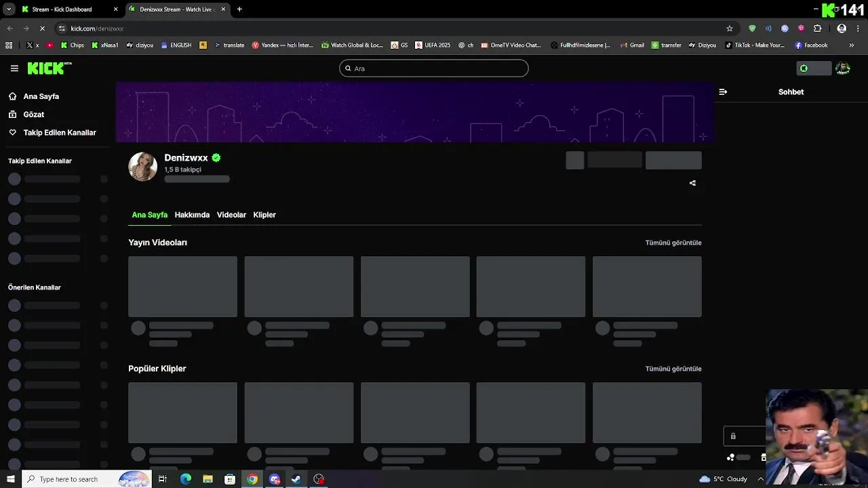
Task: Close the Denizwxx Stream tab
Action: [223, 9]
